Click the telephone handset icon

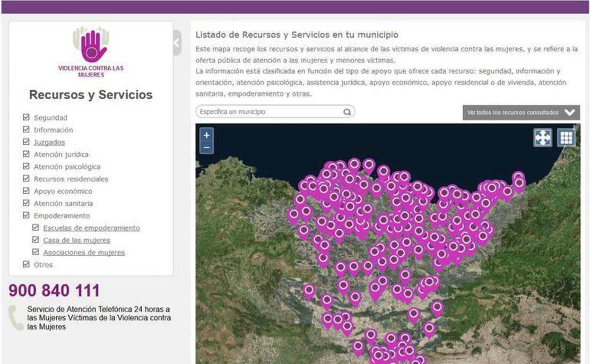pos(16,317)
